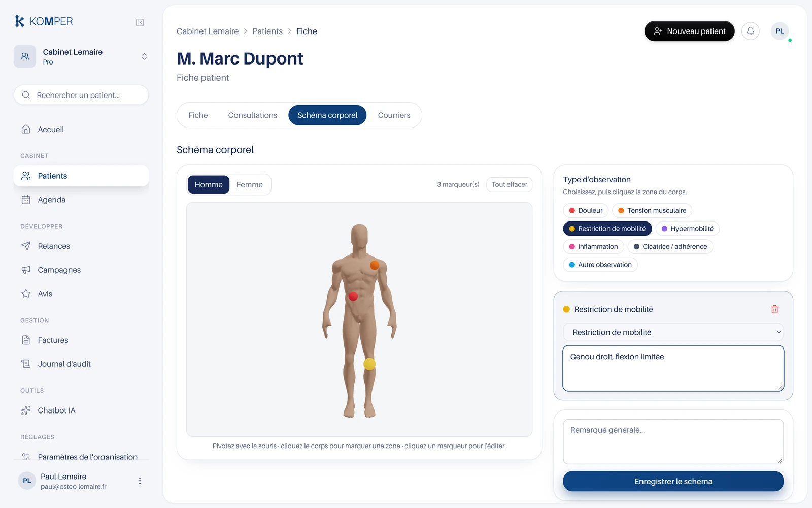Click Nouveau patient button

689,31
